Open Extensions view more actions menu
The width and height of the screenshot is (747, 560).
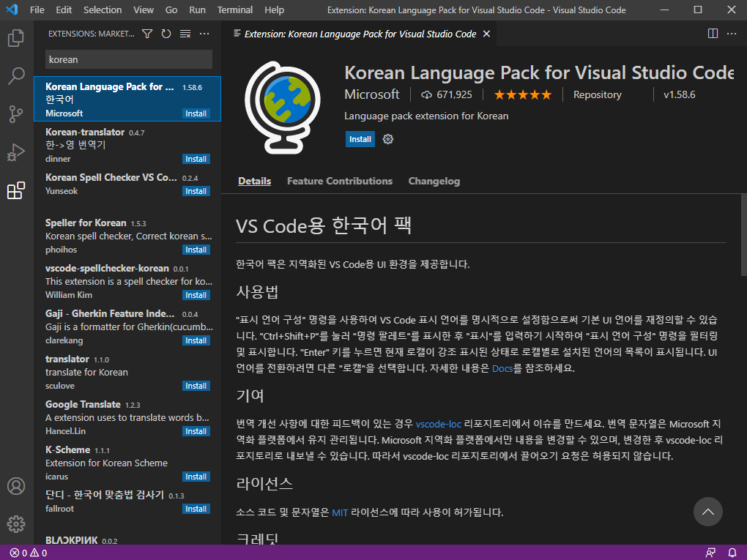pyautogui.click(x=204, y=34)
